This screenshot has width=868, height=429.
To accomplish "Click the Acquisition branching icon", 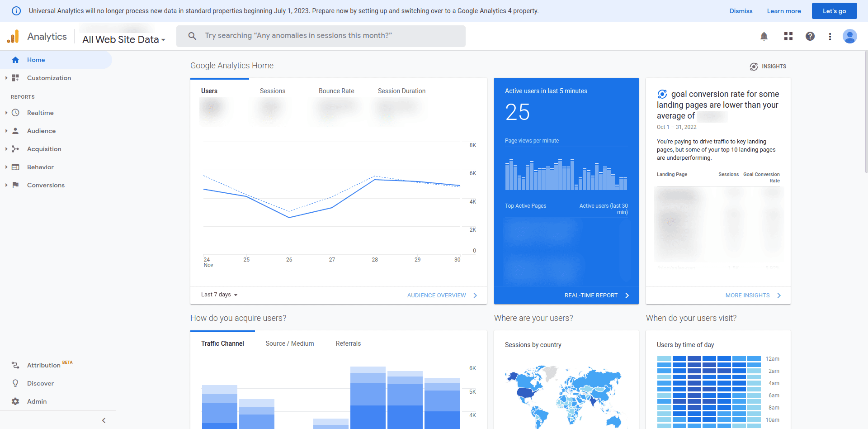I will pos(15,149).
